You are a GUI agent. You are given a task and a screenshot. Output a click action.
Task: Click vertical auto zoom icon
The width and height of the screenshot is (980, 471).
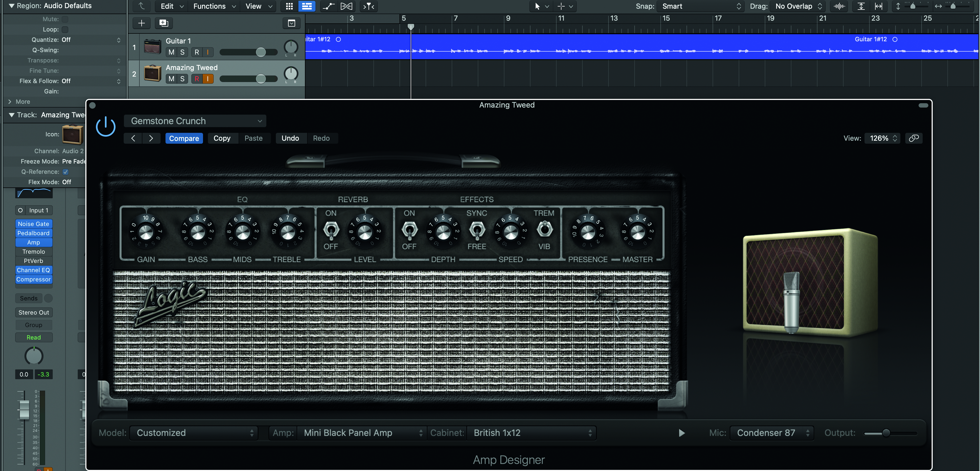(861, 6)
